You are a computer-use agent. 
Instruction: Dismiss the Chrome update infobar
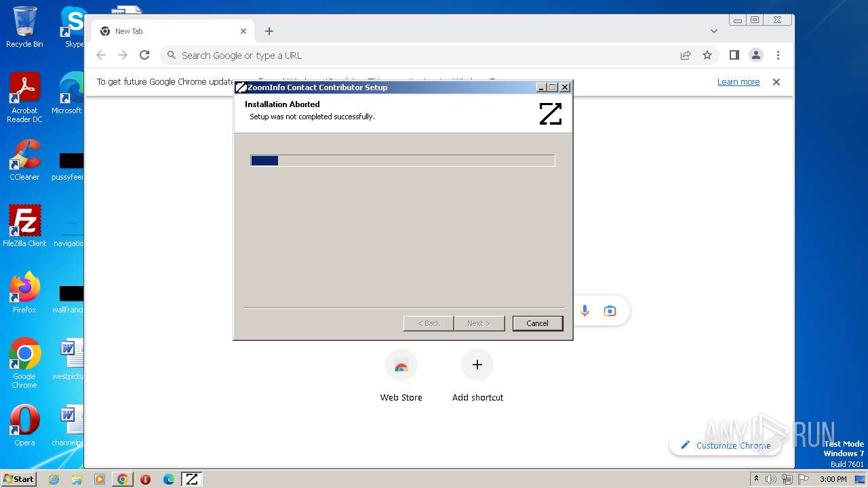776,82
